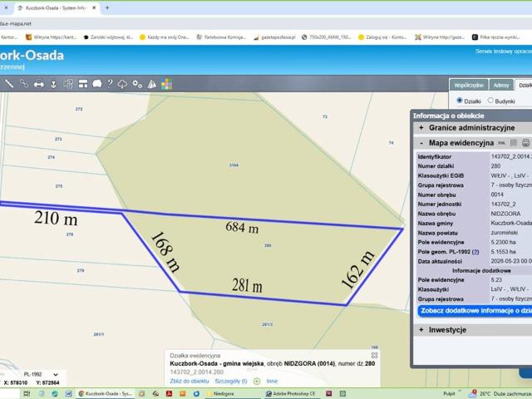The image size is (532, 399).
Task: Click the Nazwa obrębu value NIDZGORA
Action: click(x=505, y=214)
